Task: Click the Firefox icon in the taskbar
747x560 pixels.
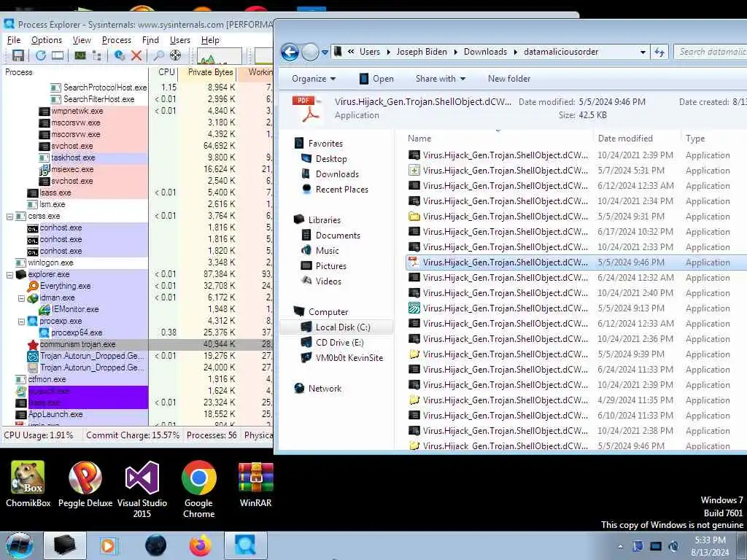Action: click(201, 545)
